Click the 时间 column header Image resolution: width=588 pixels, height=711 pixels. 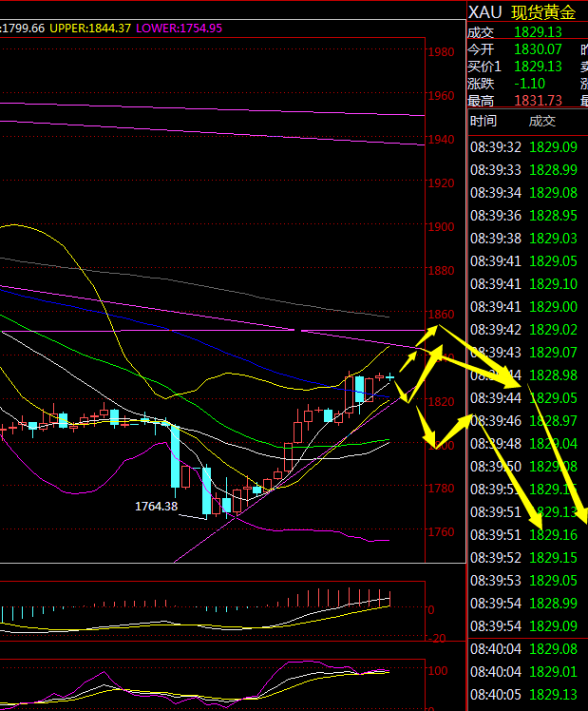pos(483,121)
